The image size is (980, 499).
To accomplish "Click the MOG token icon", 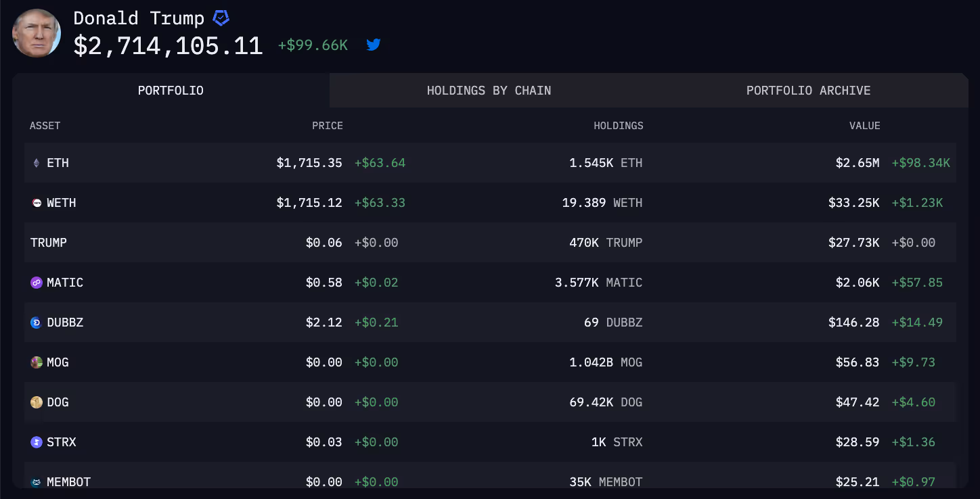I will 37,362.
